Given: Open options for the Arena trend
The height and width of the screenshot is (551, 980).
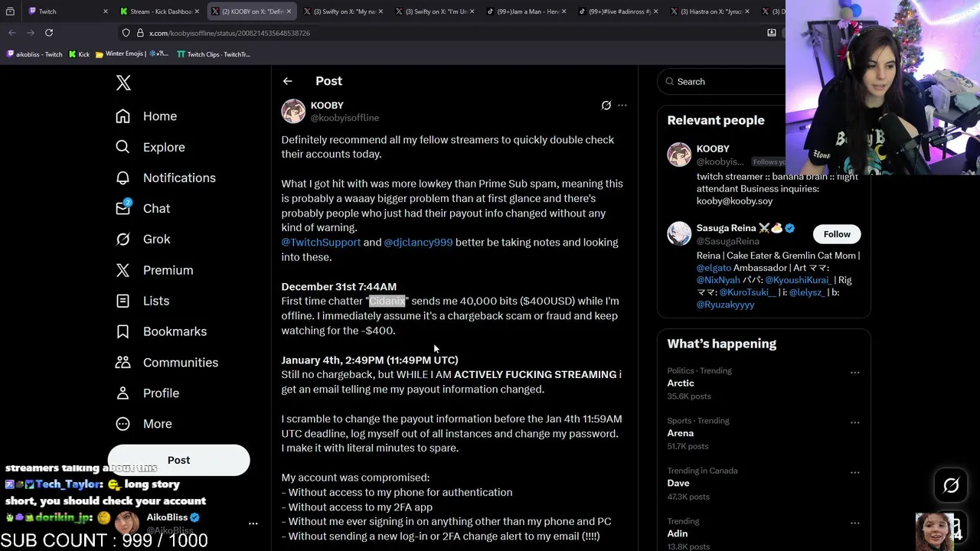Looking at the screenshot, I should (x=854, y=422).
